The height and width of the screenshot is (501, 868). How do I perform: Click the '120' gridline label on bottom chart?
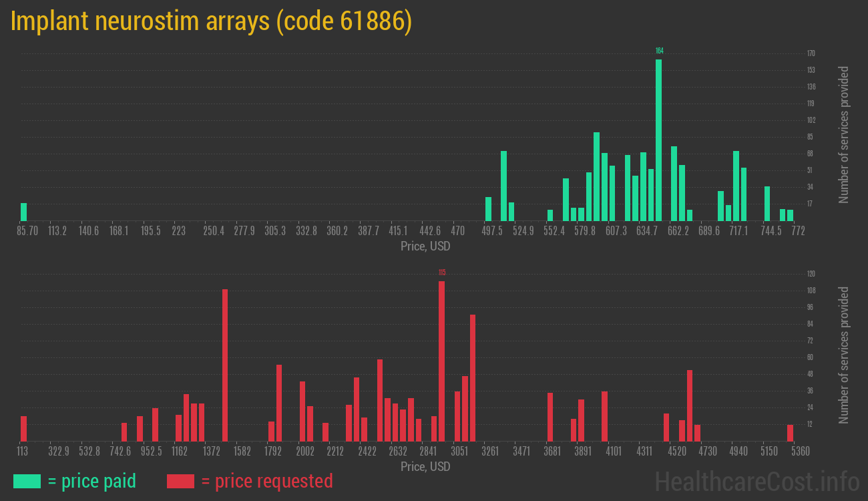(x=810, y=273)
